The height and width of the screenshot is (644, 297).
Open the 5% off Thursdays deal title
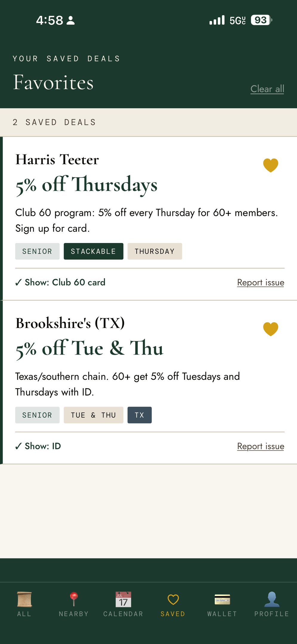86,185
